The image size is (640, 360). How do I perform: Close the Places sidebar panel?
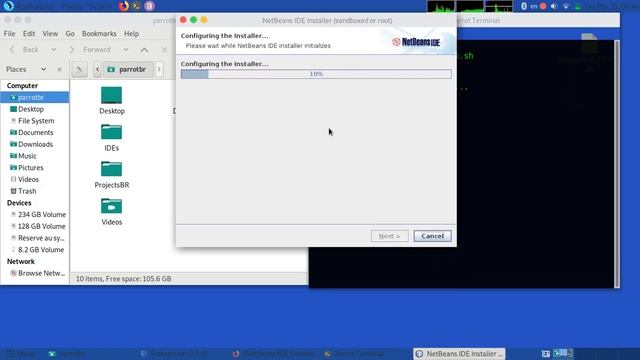pyautogui.click(x=59, y=69)
